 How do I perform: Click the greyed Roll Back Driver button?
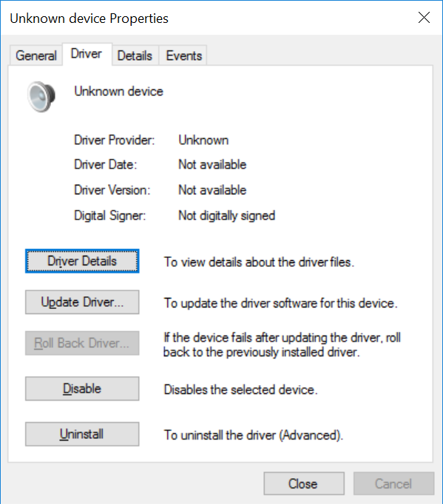pyautogui.click(x=82, y=343)
